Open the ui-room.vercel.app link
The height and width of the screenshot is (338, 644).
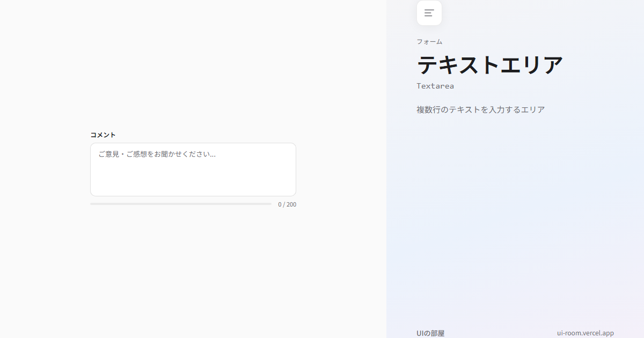[x=586, y=333]
